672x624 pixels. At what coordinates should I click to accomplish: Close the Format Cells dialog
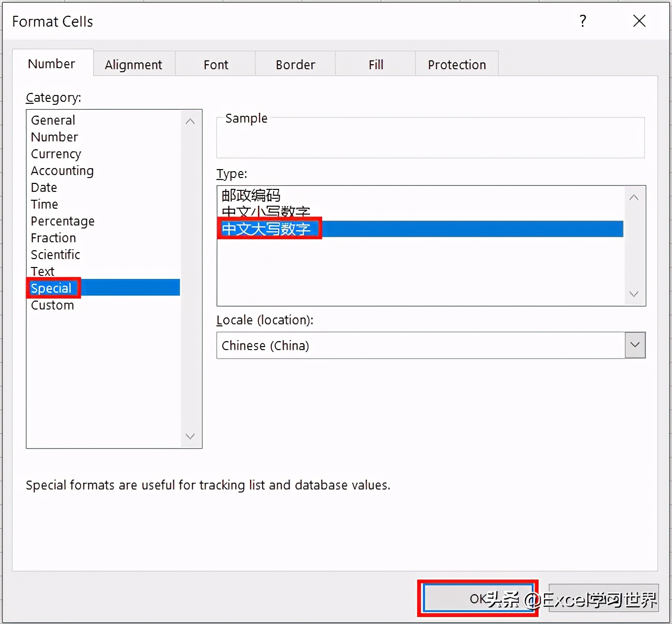pos(639,21)
